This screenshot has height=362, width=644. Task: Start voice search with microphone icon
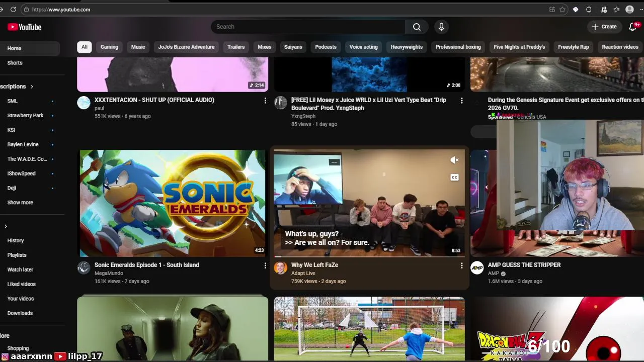[x=441, y=27]
